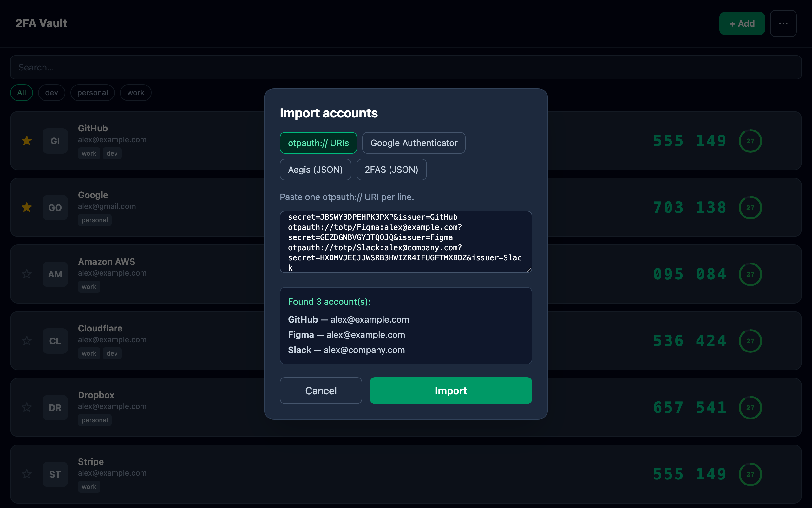812x508 pixels.
Task: Click the Search field
Action: pyautogui.click(x=406, y=67)
